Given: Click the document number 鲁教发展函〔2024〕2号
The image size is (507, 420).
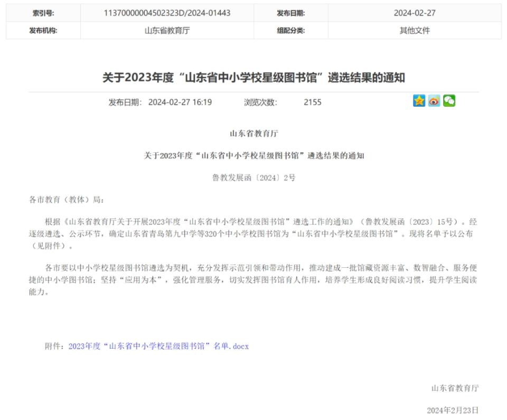Looking at the screenshot, I should 254,178.
